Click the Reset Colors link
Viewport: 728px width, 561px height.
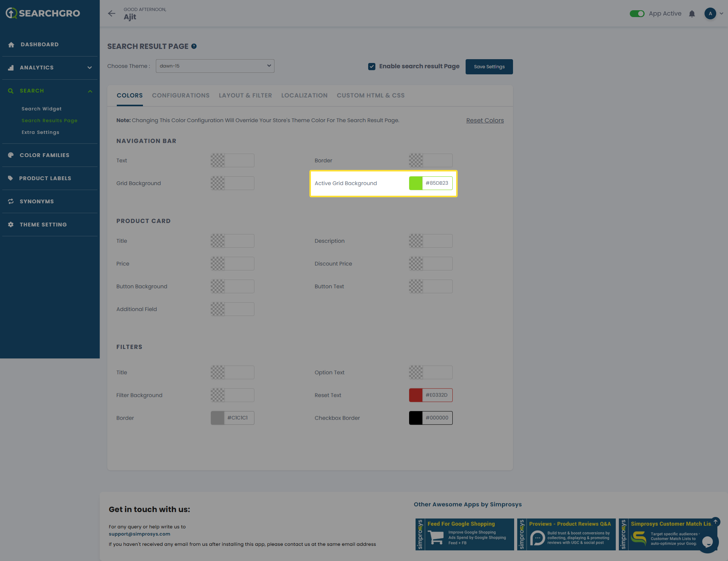pyautogui.click(x=485, y=121)
